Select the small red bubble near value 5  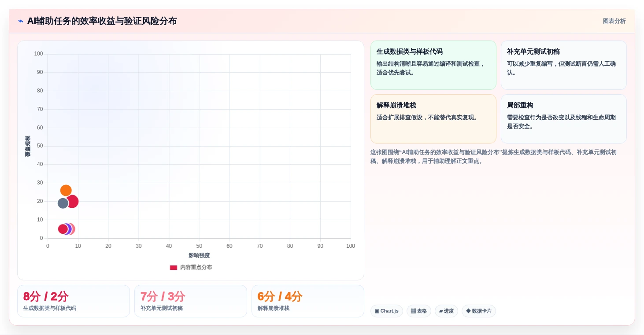click(x=63, y=229)
